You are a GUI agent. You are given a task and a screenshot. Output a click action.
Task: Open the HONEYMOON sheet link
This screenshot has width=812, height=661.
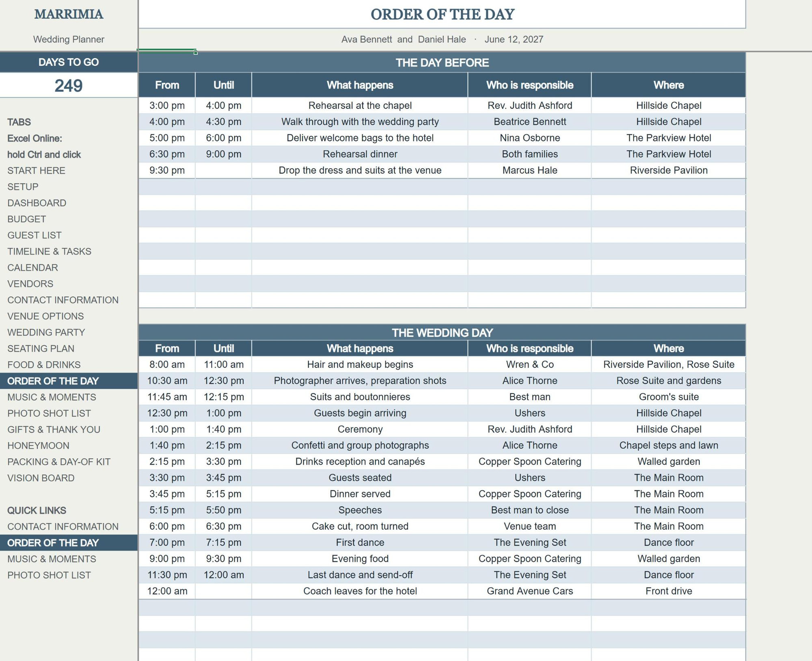pyautogui.click(x=38, y=446)
